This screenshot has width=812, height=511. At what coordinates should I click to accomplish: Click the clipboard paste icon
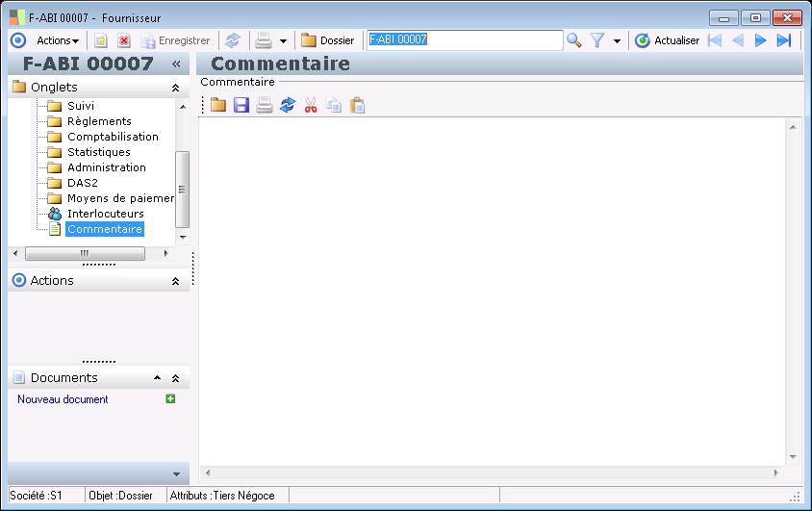point(357,105)
